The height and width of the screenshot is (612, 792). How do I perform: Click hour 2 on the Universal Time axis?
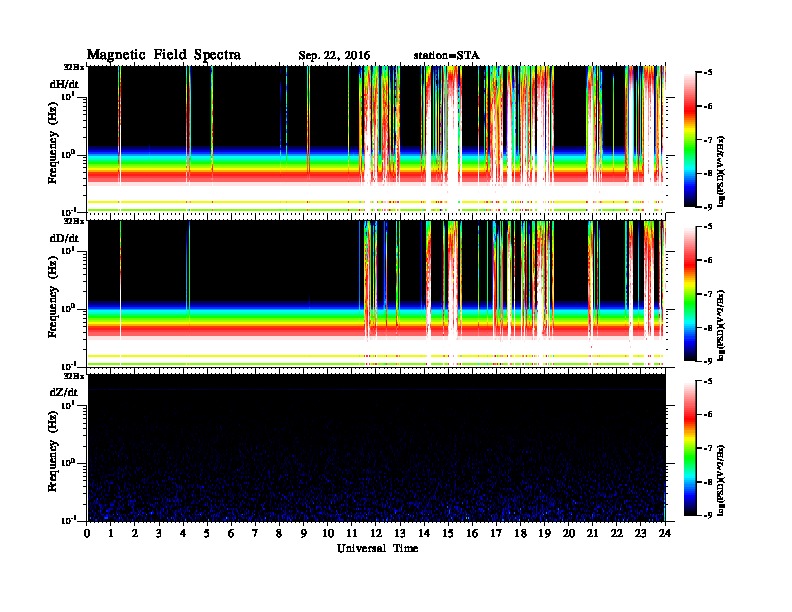pyautogui.click(x=135, y=534)
